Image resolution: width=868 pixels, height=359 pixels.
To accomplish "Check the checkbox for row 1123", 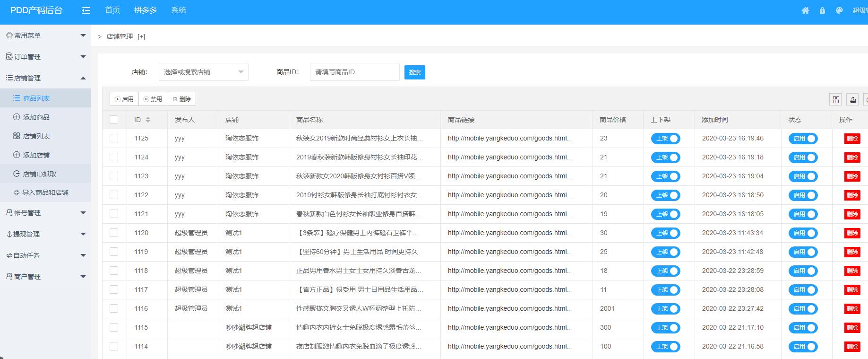I will point(114,176).
